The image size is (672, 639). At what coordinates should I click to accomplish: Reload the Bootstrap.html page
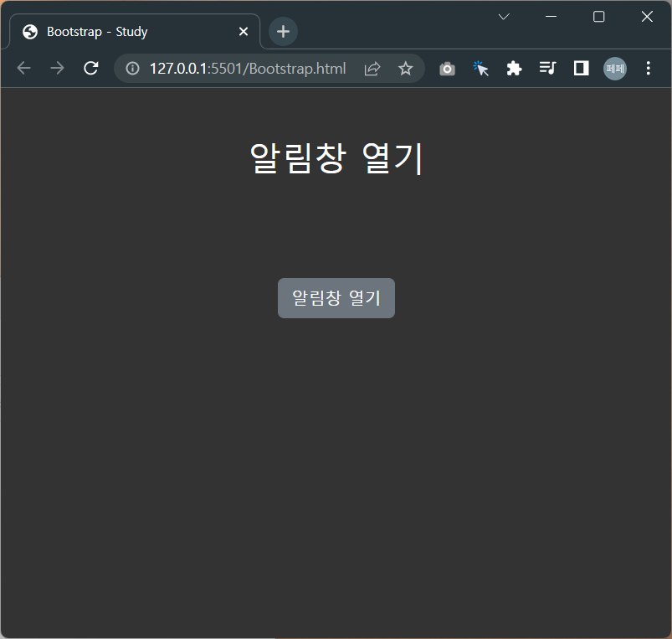pos(90,68)
